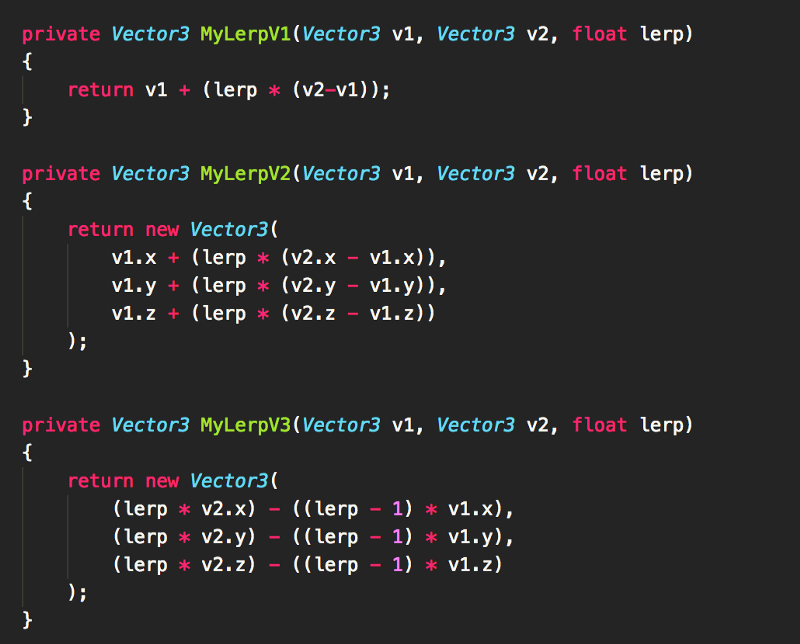Click the closing brace of MyLerpV2
The image size is (800, 644).
[28, 370]
